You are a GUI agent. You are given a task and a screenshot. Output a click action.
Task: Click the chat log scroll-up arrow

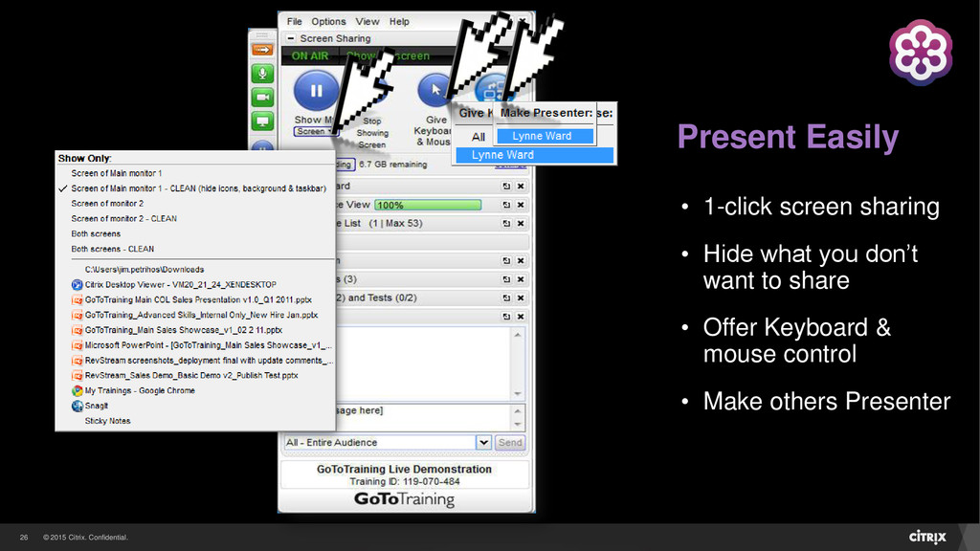tap(518, 335)
